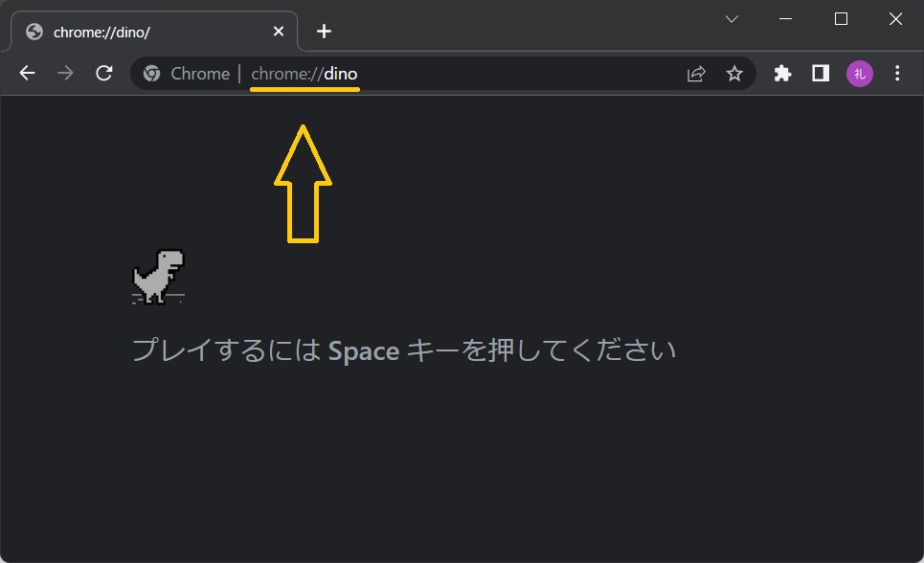Click the pixel dinosaur to start
924x563 pixels.
[x=159, y=277]
